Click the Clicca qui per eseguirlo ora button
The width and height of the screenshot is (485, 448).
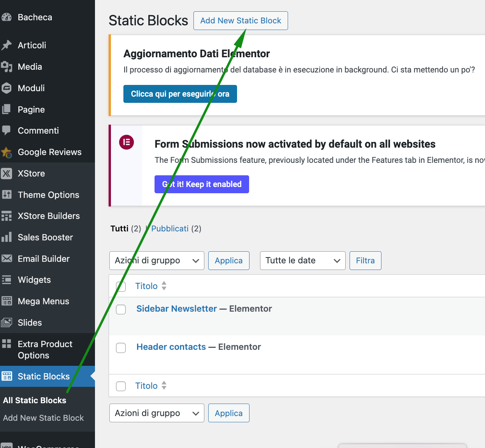coord(180,94)
